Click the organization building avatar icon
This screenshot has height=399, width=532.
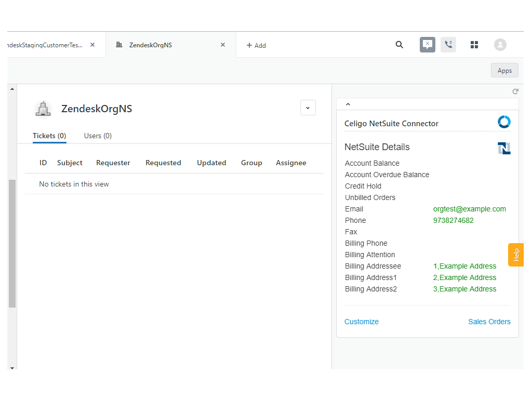(x=44, y=109)
